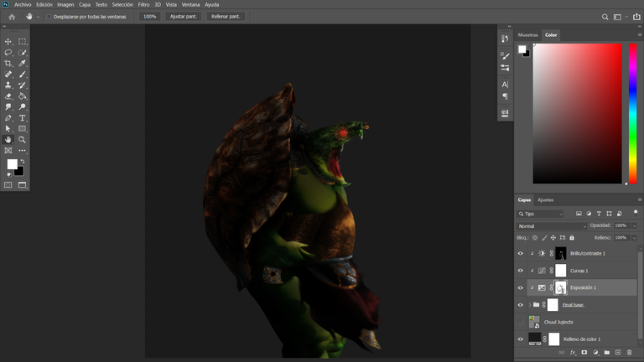The width and height of the screenshot is (644, 362).
Task: Expand the Final base group
Action: click(530, 305)
